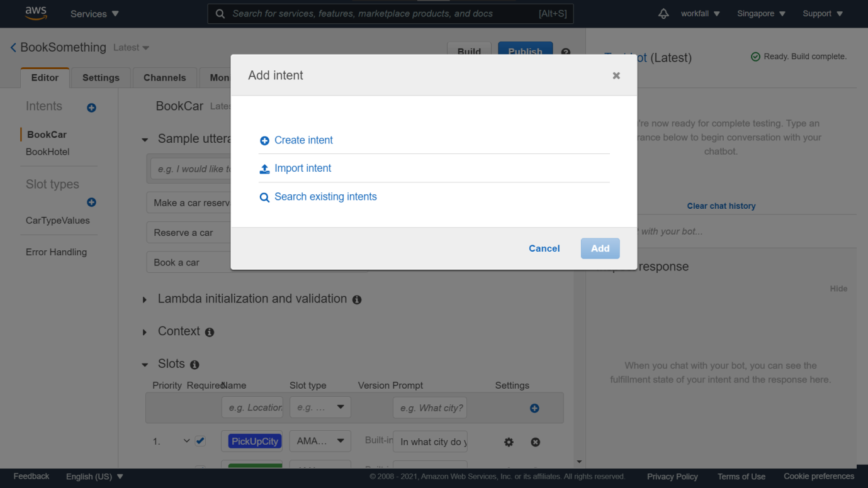
Task: Open Terms of Use link
Action: point(741,477)
